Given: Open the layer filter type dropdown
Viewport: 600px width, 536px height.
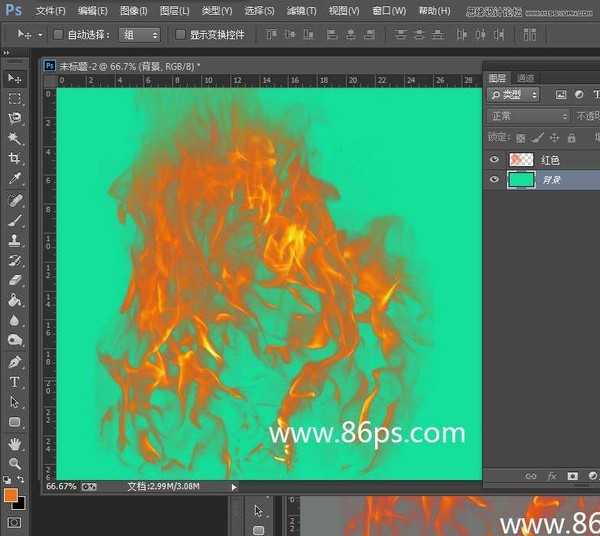Looking at the screenshot, I should pyautogui.click(x=514, y=95).
